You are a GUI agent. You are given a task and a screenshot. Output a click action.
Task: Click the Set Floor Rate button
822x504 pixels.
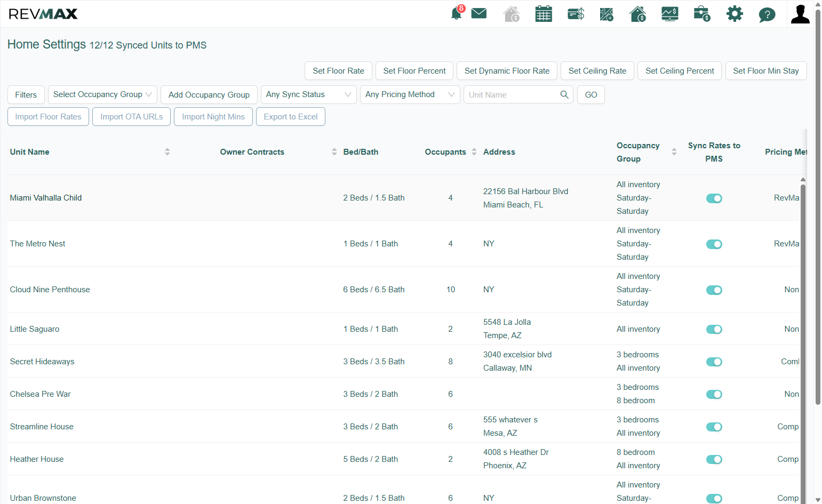(338, 71)
